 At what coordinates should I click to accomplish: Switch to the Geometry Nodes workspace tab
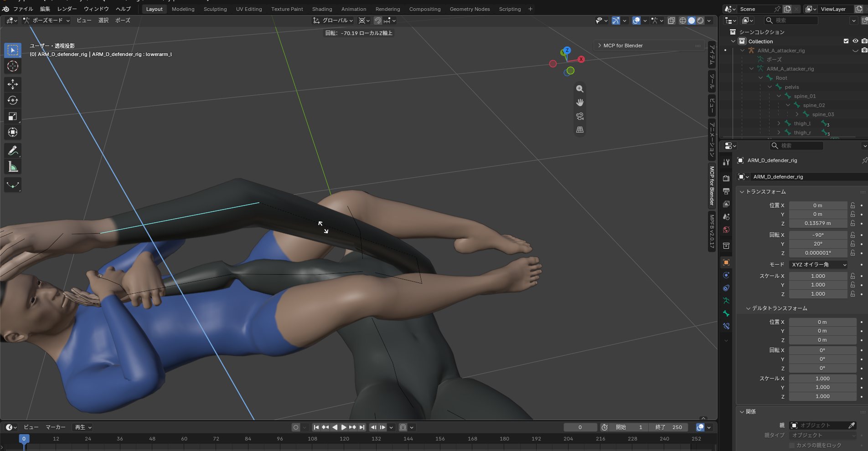(470, 9)
